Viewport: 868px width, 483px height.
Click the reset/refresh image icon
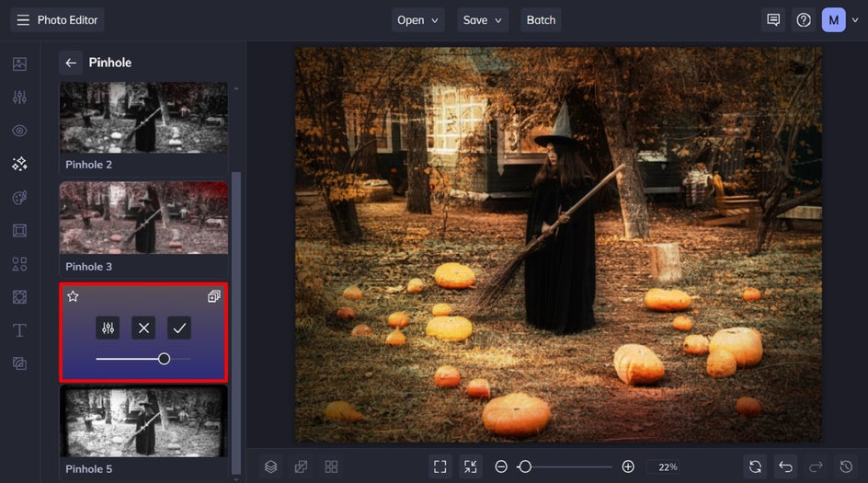coord(755,466)
